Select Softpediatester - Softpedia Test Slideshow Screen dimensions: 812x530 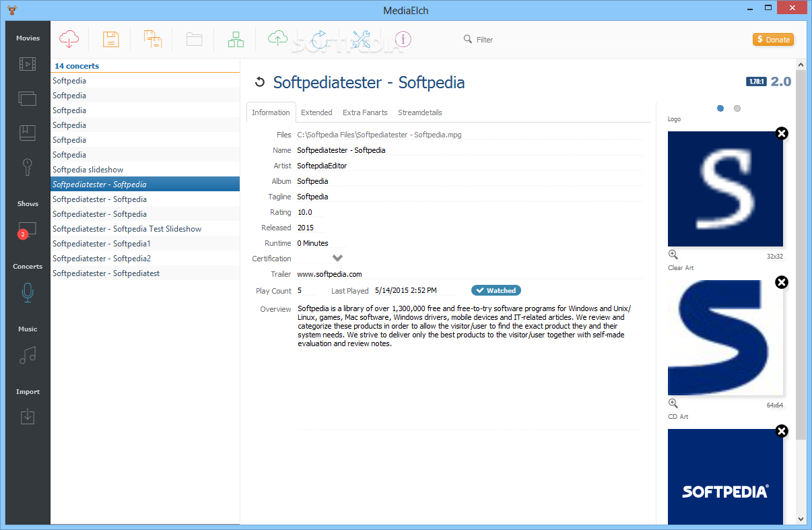(145, 229)
